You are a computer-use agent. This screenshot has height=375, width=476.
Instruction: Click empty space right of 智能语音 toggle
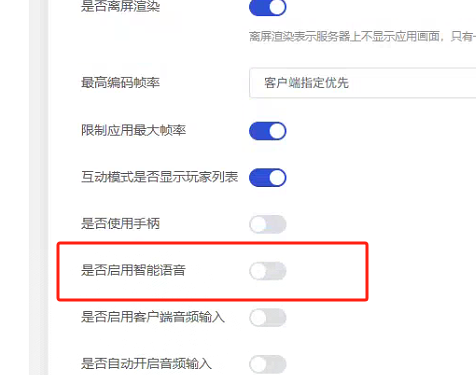point(325,271)
